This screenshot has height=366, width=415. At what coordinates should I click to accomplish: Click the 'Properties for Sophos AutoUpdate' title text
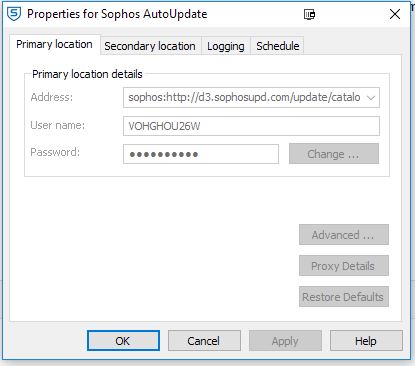point(117,14)
